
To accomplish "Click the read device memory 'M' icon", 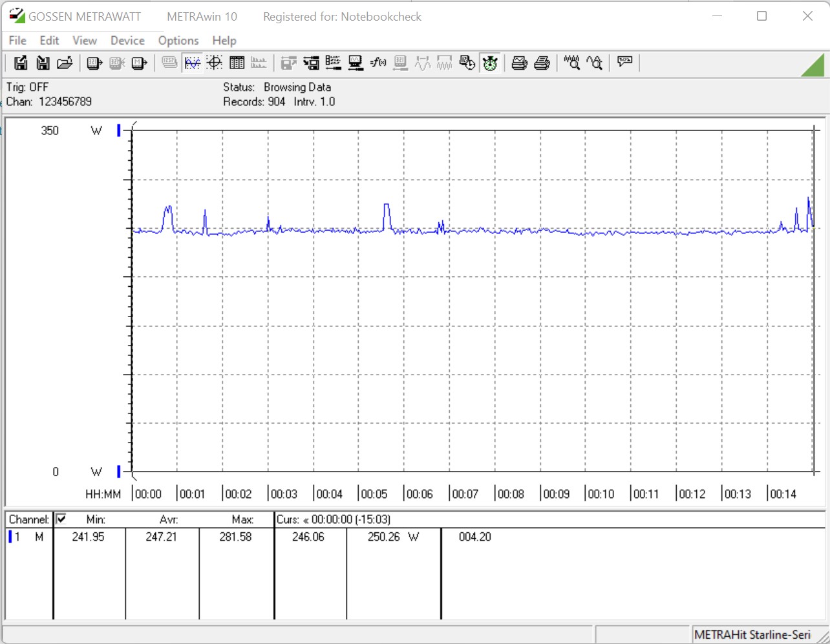I will (x=139, y=63).
